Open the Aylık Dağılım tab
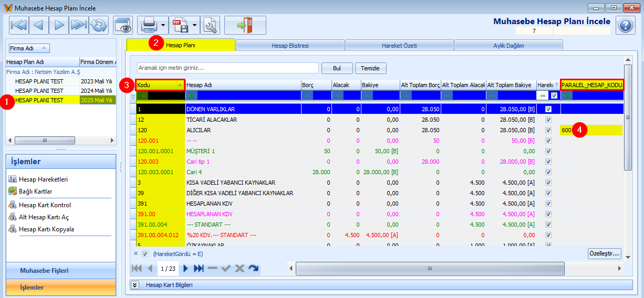Screen dimensions: 644x298 (x=508, y=46)
